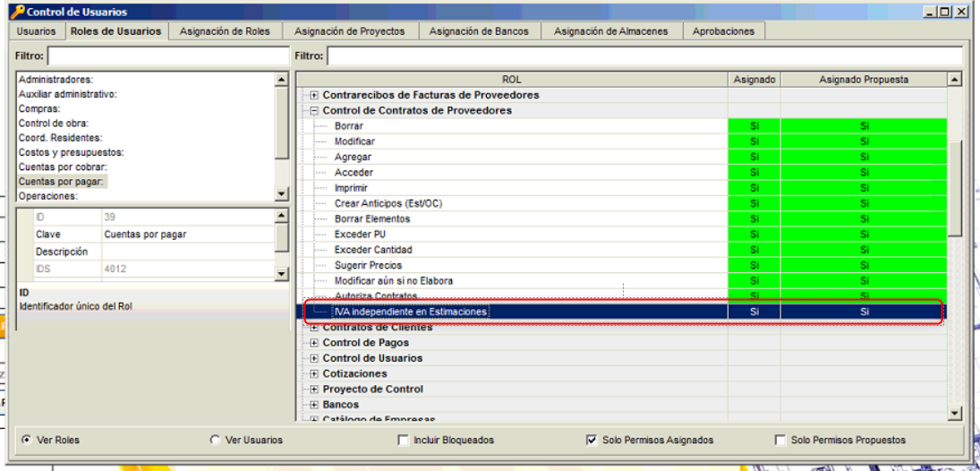Expand the Contratos de Clientes node
The width and height of the screenshot is (980, 471).
tap(314, 328)
